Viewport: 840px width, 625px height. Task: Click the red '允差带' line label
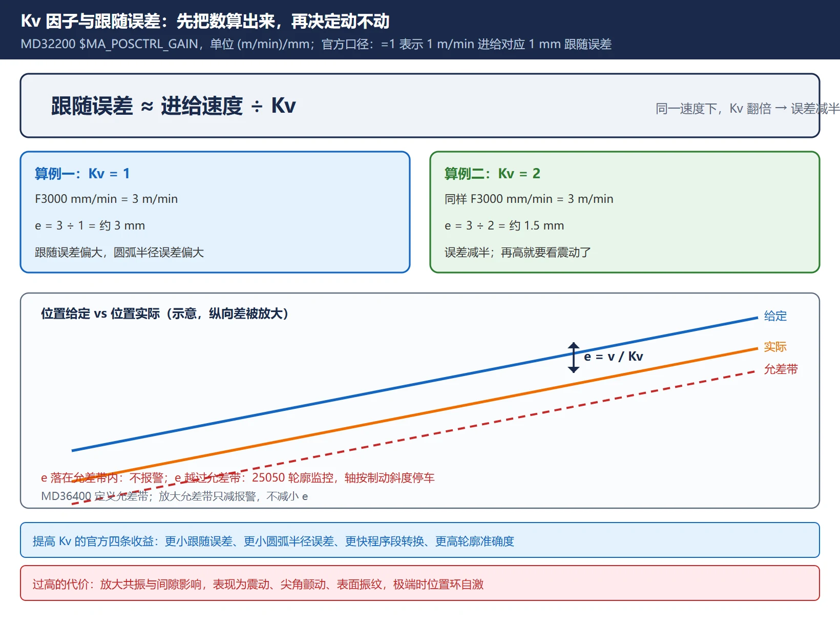pos(781,369)
